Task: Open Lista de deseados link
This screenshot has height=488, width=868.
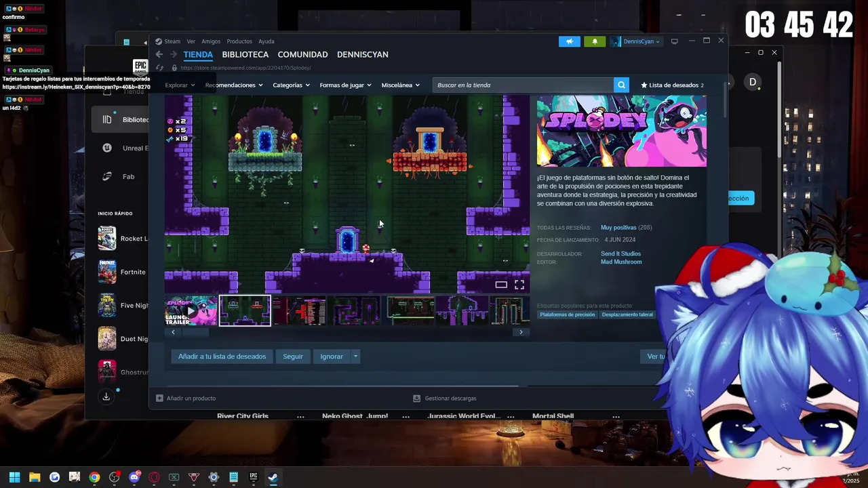Action: tap(673, 85)
